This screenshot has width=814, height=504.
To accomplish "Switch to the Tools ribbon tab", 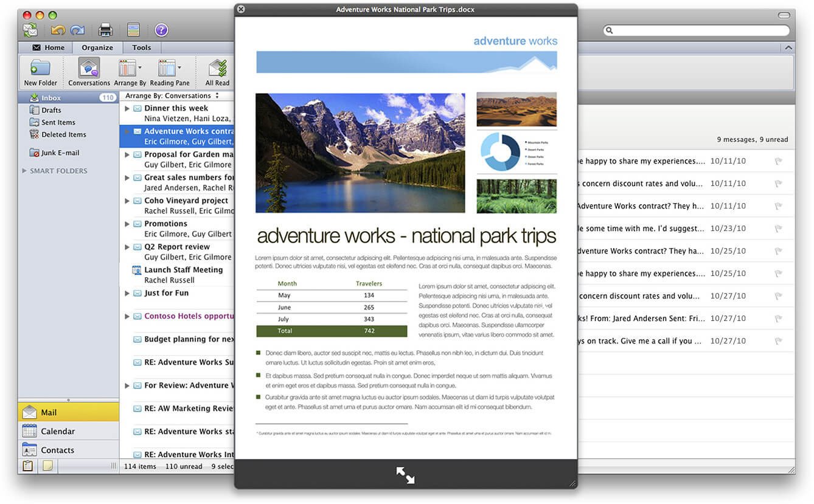I will pyautogui.click(x=141, y=47).
